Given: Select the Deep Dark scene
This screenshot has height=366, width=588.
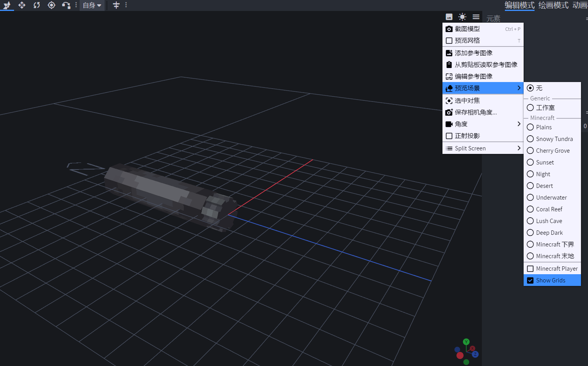Looking at the screenshot, I should click(552, 232).
